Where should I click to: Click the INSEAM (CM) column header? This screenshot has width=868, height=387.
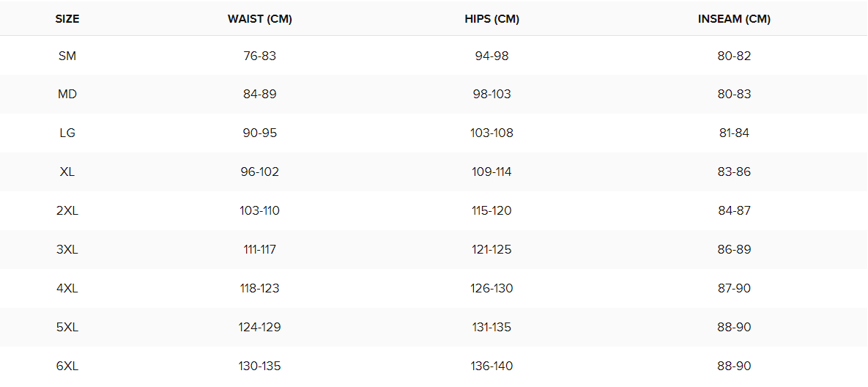click(734, 19)
